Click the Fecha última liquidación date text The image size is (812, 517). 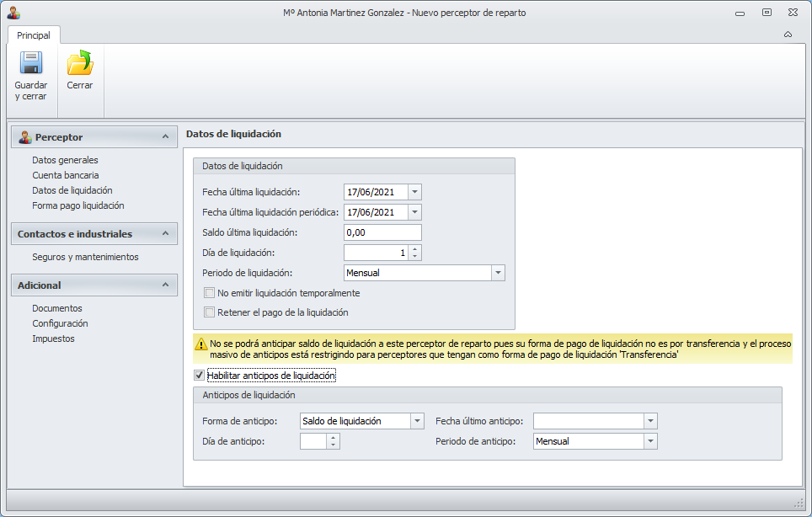tap(371, 192)
